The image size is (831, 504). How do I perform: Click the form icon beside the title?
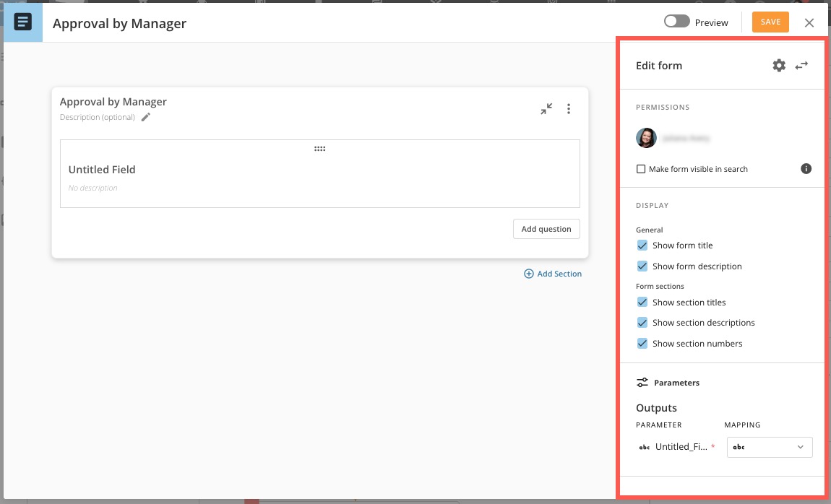point(23,23)
